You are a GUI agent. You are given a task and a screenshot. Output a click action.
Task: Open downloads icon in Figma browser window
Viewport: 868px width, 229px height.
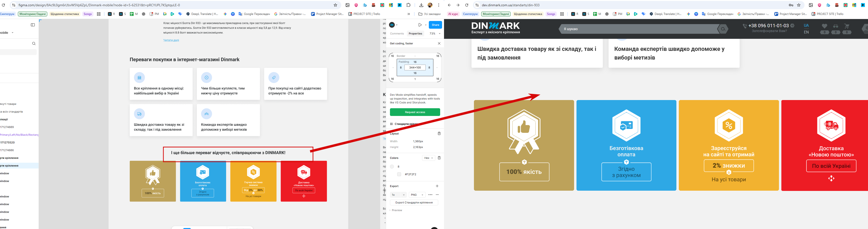[x=421, y=5]
